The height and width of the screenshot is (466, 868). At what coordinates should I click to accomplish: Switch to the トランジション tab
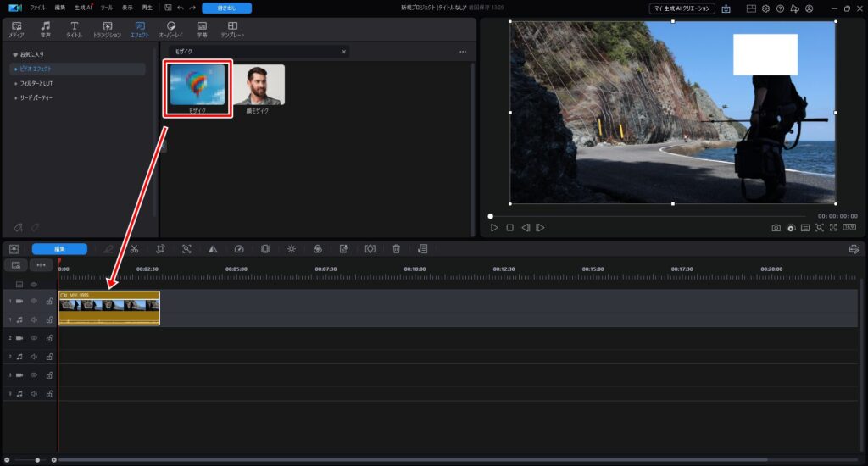(x=107, y=30)
